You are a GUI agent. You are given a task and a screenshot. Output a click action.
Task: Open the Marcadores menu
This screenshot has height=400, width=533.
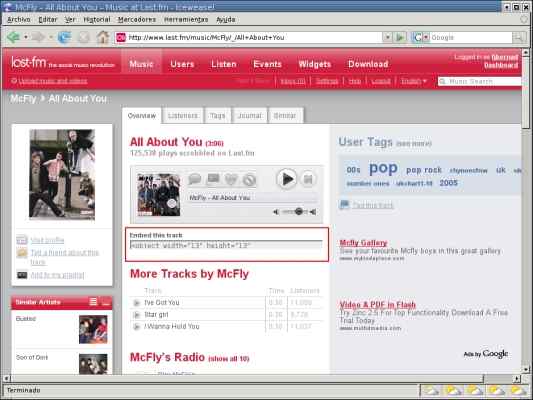coord(137,20)
